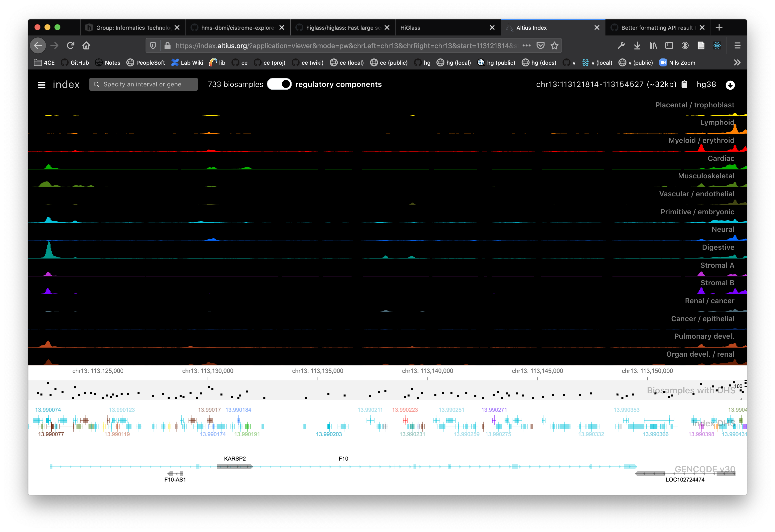Bookmark this page via the star icon
The image size is (775, 532).
click(555, 45)
